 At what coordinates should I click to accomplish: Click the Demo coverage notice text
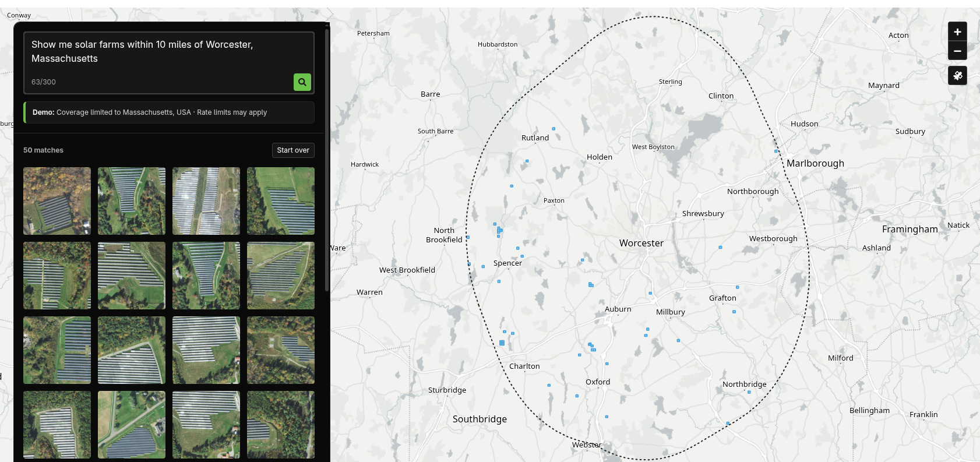coord(150,112)
